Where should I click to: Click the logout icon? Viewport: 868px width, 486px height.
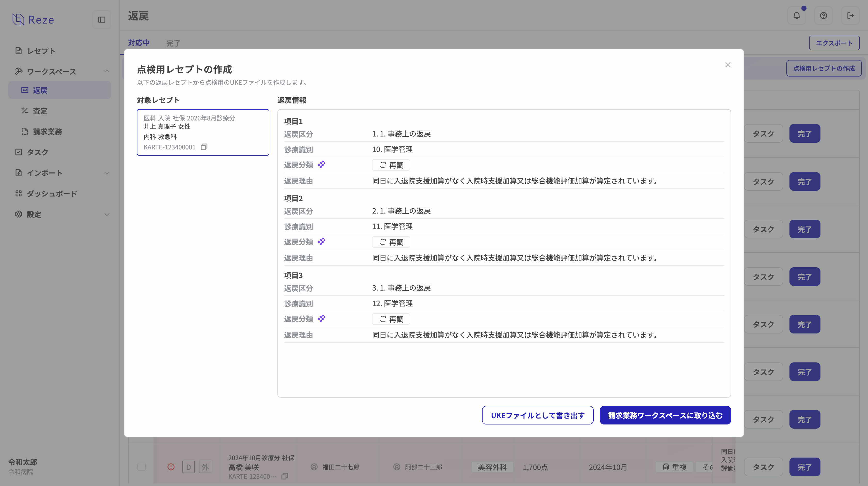pyautogui.click(x=850, y=16)
